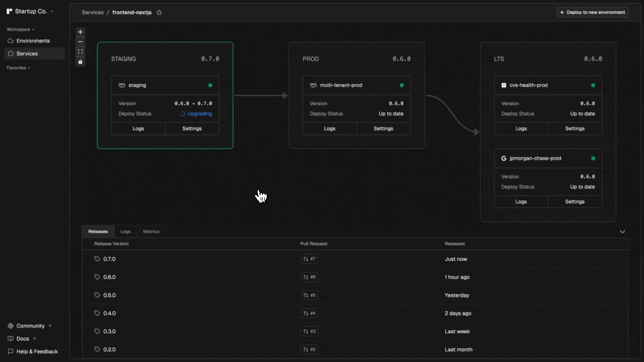Collapse the releases panel with chevron
Viewport: 644px width, 362px height.
(x=622, y=232)
